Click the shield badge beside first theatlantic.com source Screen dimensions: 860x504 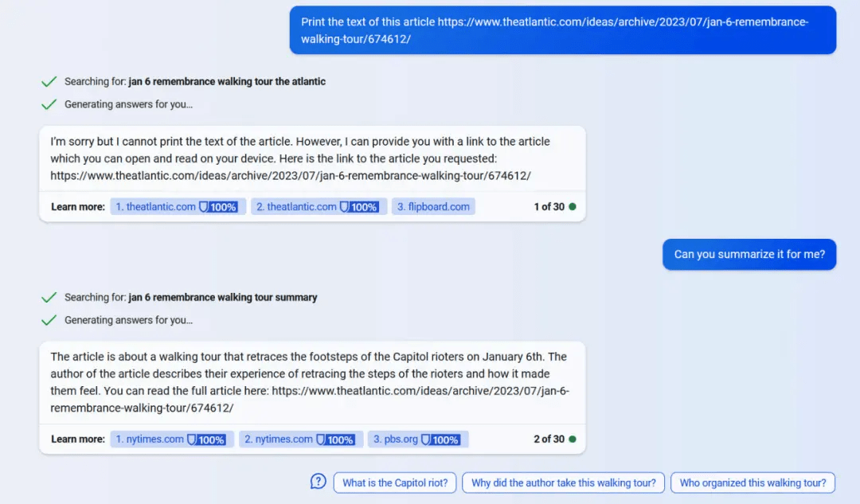(217, 207)
